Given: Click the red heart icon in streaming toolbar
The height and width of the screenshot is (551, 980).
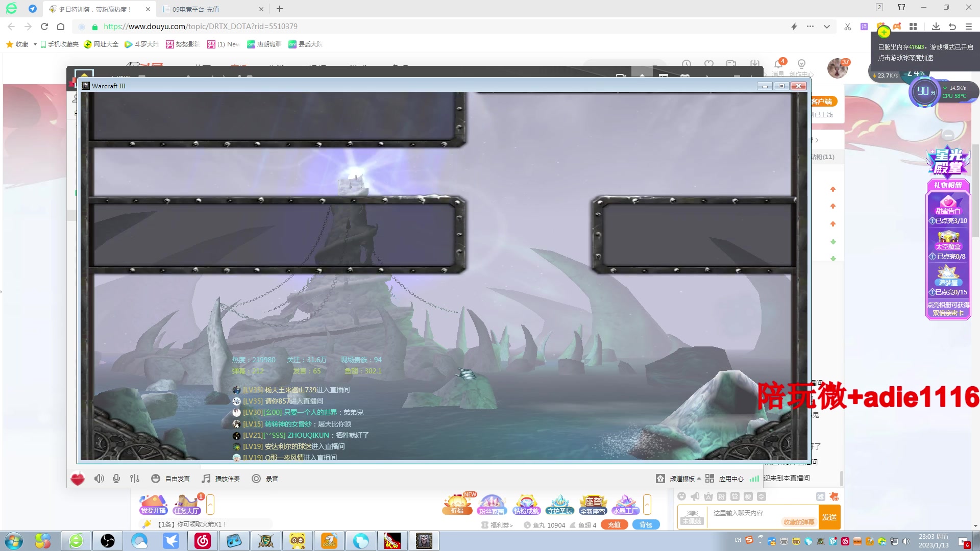Looking at the screenshot, I should tap(78, 479).
